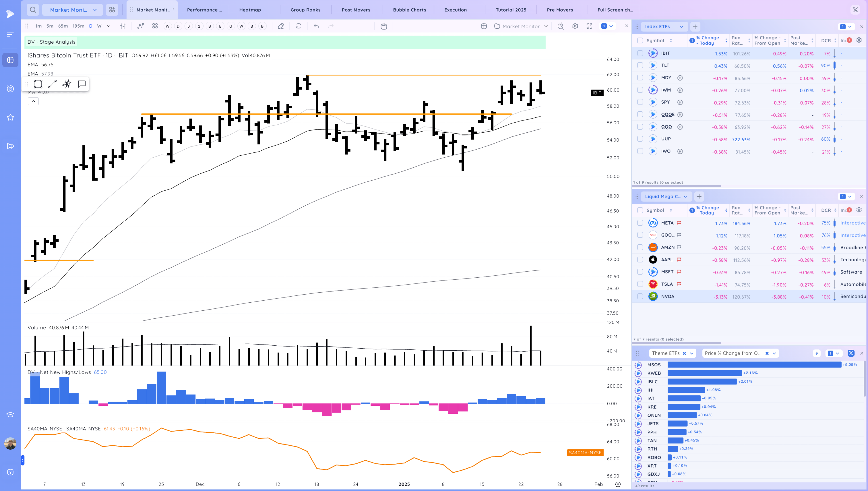The image size is (868, 491).
Task: Switch to the Heatmap tab
Action: (x=250, y=10)
